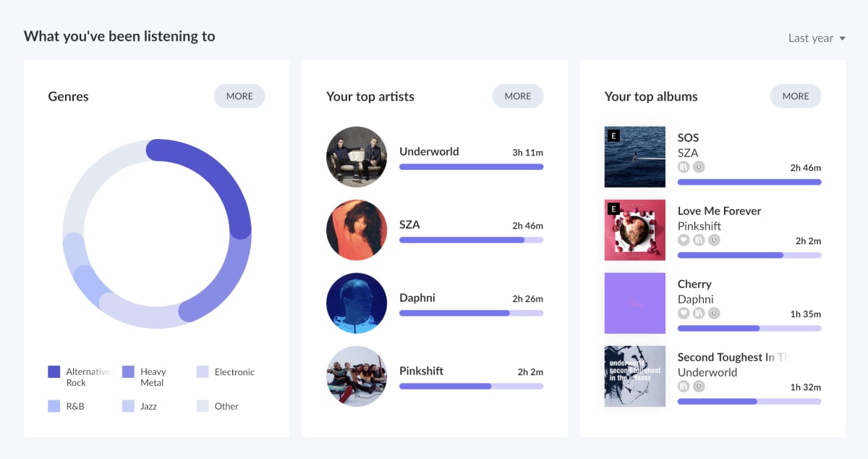Open the Last year time range dropdown
This screenshot has width=868, height=459.
tap(817, 38)
